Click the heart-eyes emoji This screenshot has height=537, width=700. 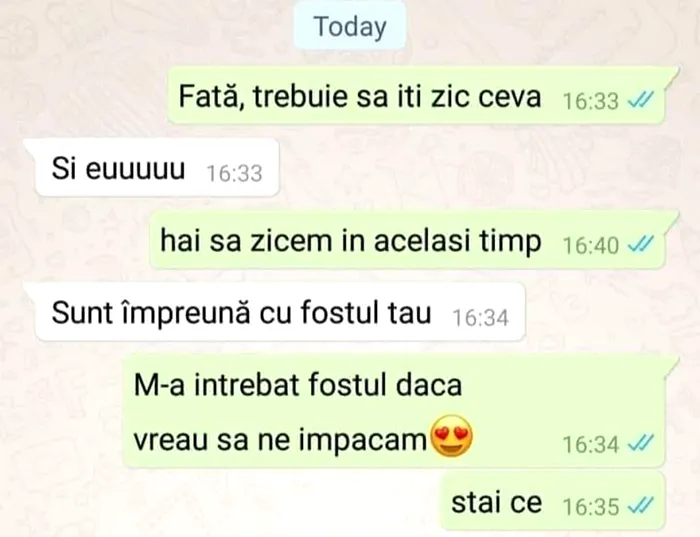[451, 436]
